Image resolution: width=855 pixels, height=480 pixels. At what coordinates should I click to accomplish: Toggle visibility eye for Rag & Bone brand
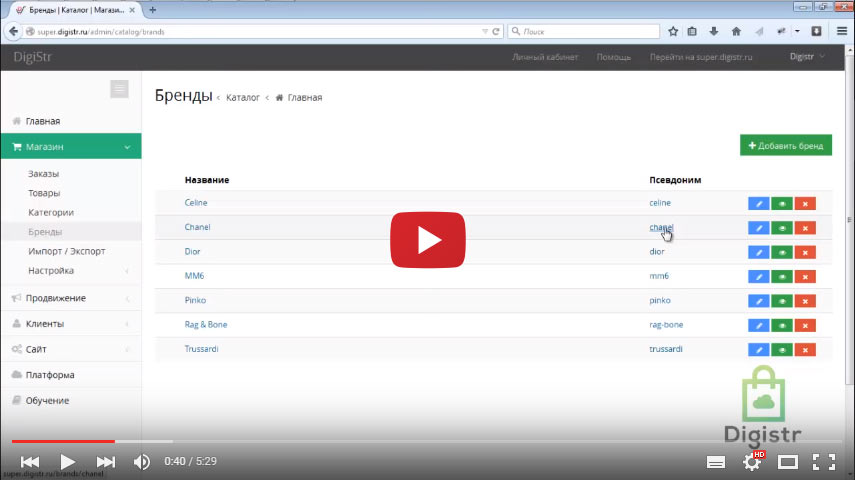(x=782, y=326)
